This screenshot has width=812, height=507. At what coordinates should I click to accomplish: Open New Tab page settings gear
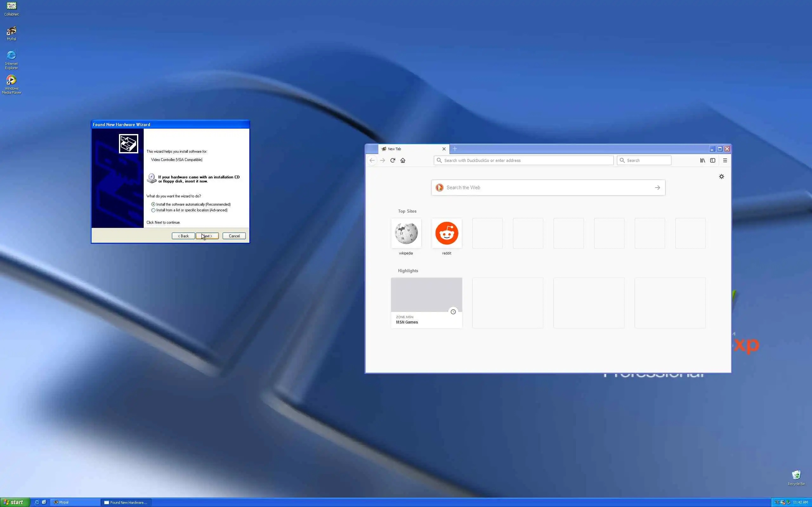tap(721, 176)
